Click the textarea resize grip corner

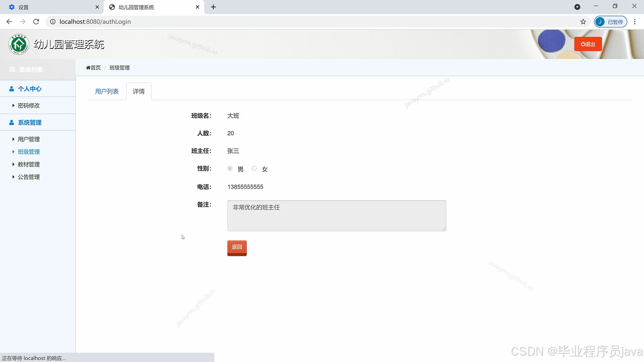click(x=444, y=229)
